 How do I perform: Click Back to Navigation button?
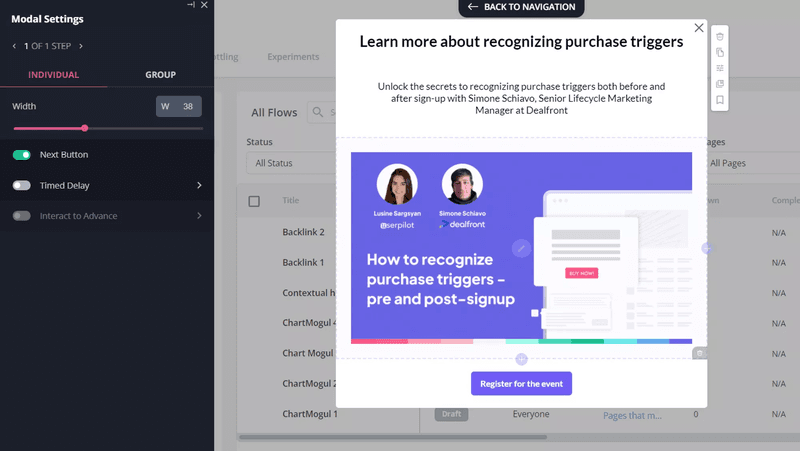click(x=521, y=7)
